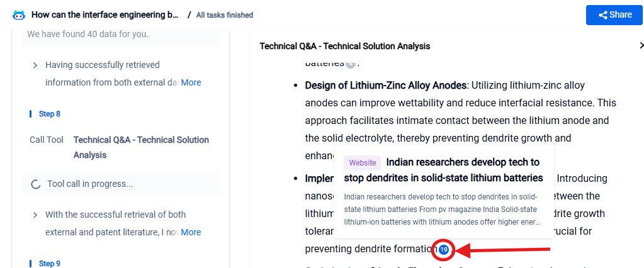Image resolution: width=644 pixels, height=268 pixels.
Task: Select the Step 8 heading
Action: coord(50,114)
